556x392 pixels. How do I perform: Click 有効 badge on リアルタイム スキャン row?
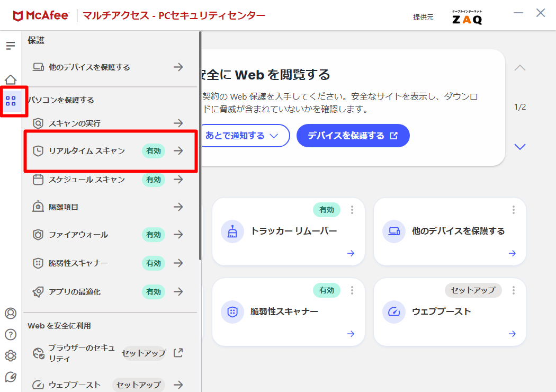pos(154,151)
